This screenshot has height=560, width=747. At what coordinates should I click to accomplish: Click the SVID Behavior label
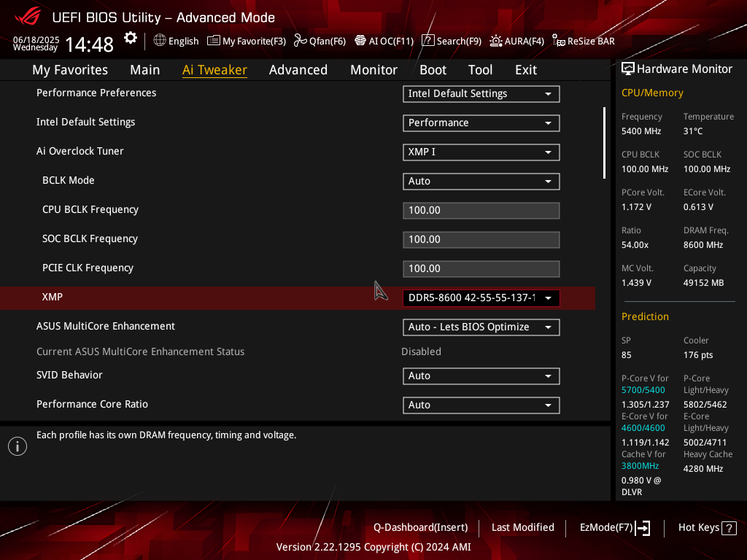69,376
